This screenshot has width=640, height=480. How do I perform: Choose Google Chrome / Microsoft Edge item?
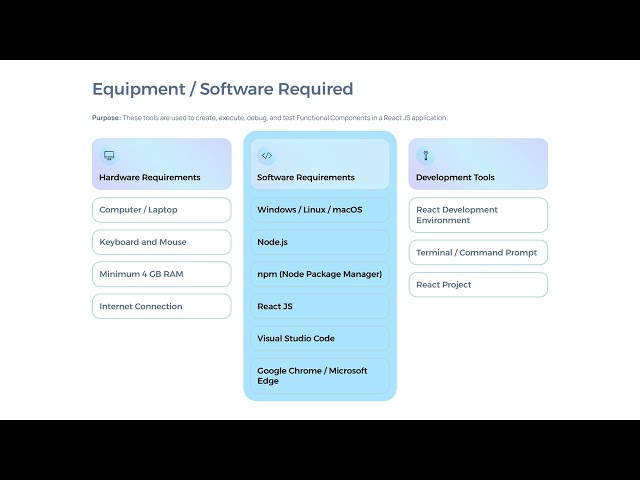click(x=320, y=376)
